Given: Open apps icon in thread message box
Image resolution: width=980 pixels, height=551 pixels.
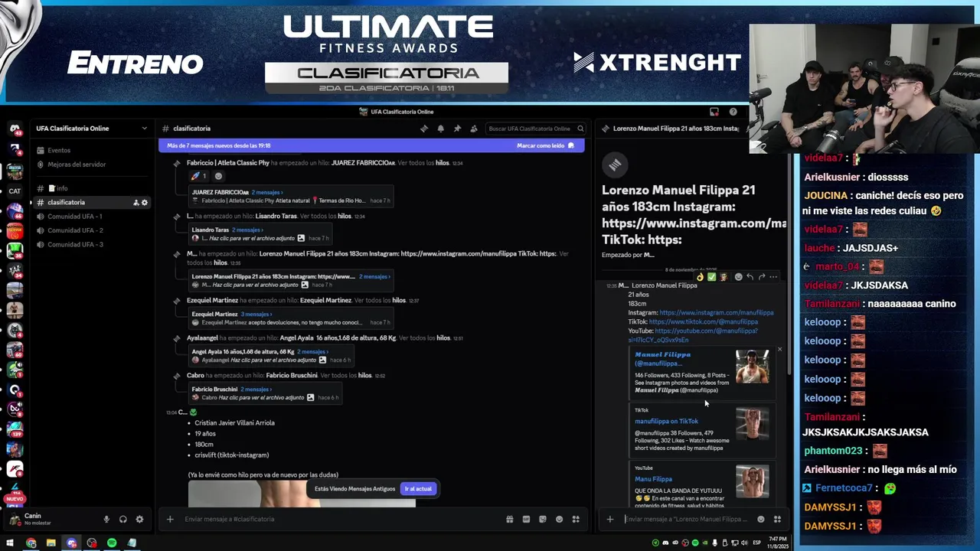Looking at the screenshot, I should (777, 519).
